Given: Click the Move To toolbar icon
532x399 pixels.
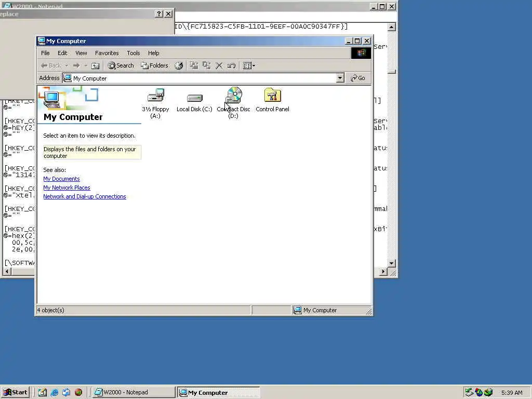Looking at the screenshot, I should pos(194,65).
